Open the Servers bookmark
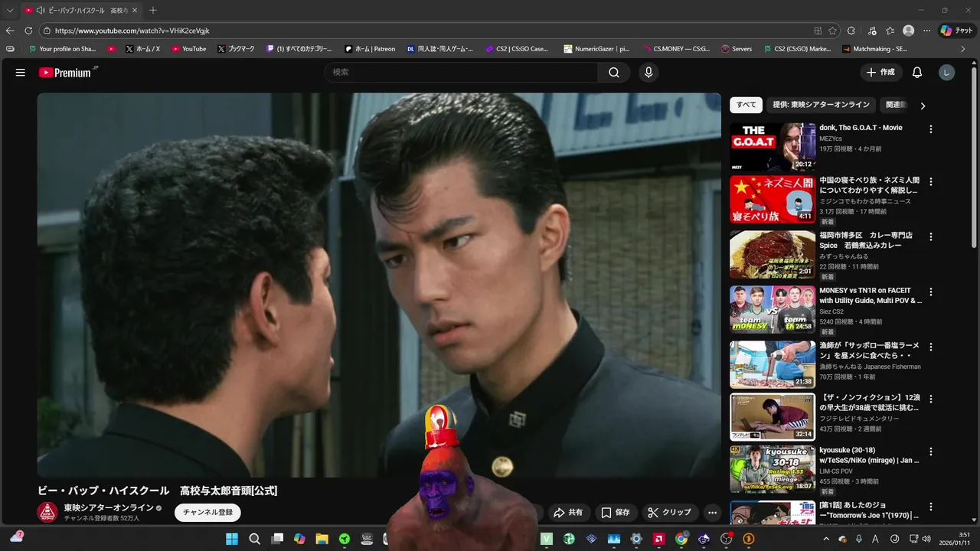Viewport: 980px width, 551px height. point(737,48)
